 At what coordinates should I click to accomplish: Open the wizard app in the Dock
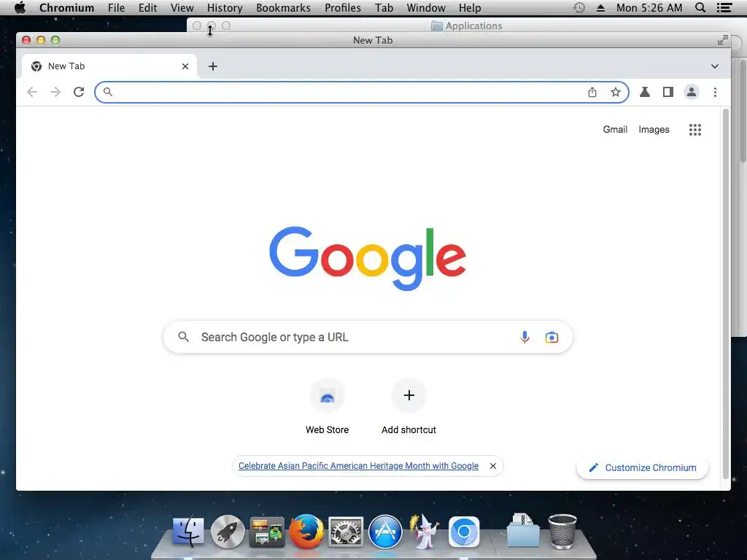point(425,532)
